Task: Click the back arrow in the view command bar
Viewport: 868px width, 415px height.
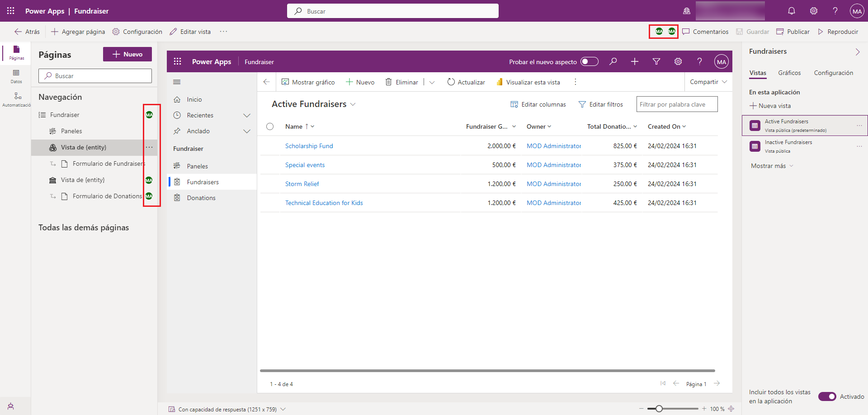Action: point(266,82)
